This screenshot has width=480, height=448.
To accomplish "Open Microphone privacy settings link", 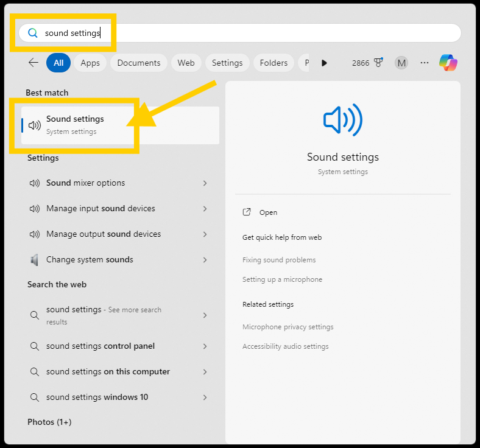I will (x=288, y=327).
